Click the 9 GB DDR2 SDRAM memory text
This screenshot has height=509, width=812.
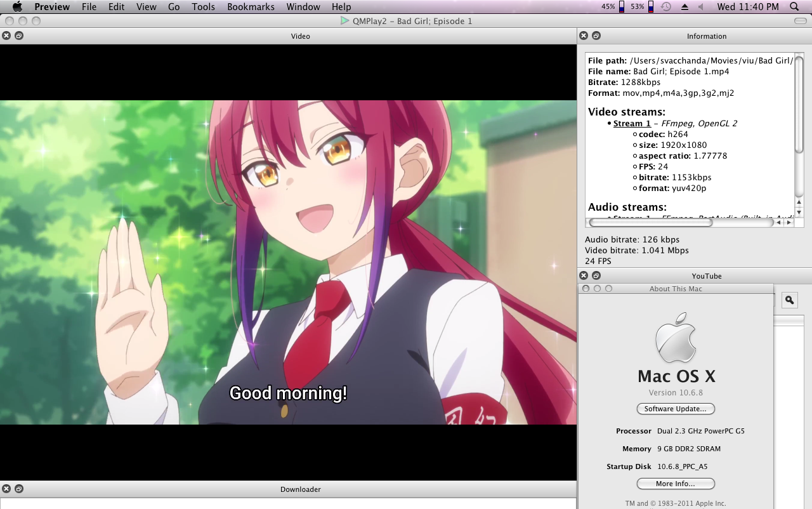(689, 449)
